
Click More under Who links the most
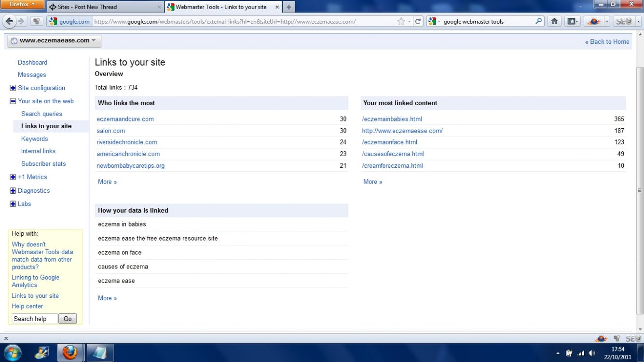pos(107,182)
